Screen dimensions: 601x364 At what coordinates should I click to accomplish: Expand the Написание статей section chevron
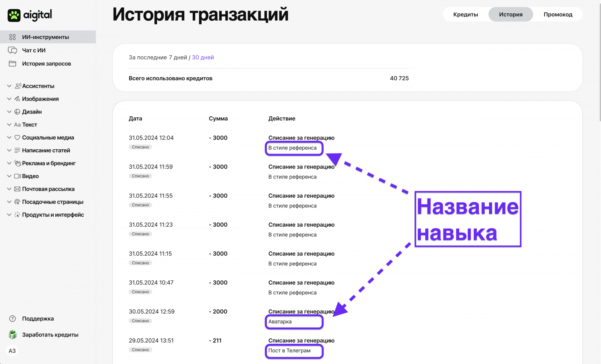click(9, 150)
